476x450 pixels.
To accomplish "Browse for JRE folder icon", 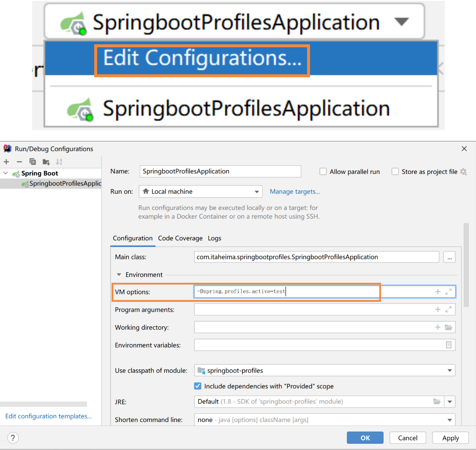I will tap(437, 401).
